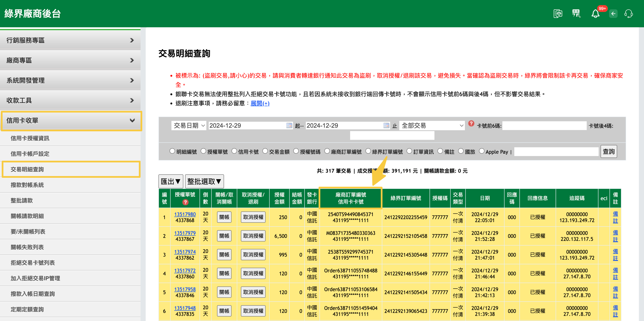
Task: Click help icon under 授權單號 column header
Action: [x=185, y=202]
